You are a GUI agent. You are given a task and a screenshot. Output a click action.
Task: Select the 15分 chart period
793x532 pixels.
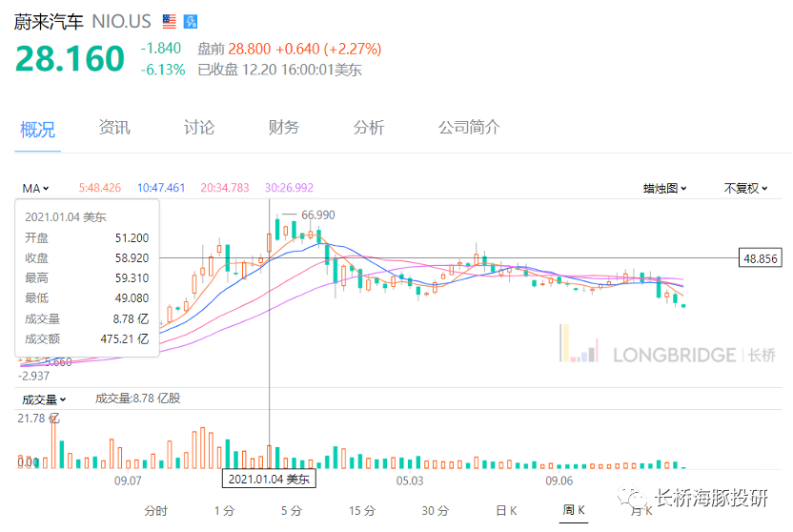pyautogui.click(x=362, y=511)
